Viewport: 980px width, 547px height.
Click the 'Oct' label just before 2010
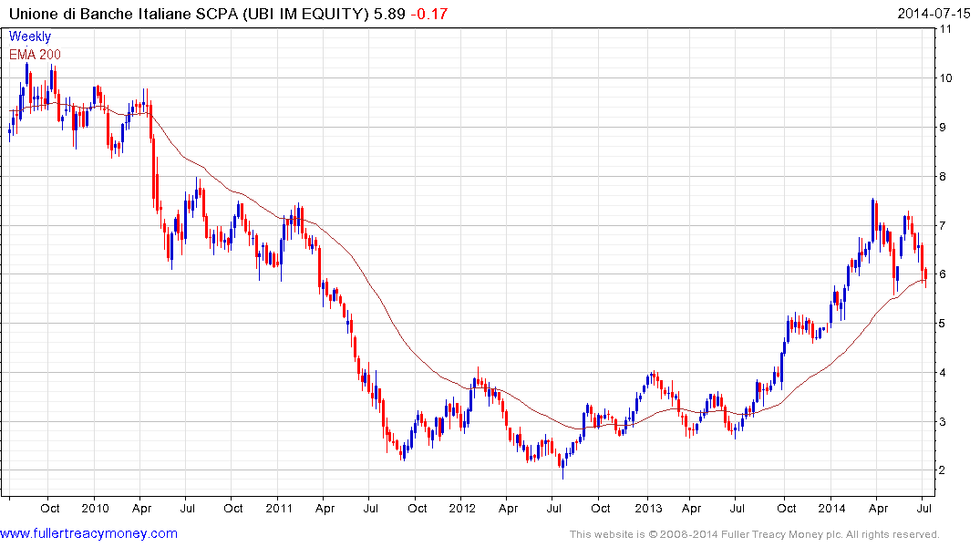click(50, 508)
